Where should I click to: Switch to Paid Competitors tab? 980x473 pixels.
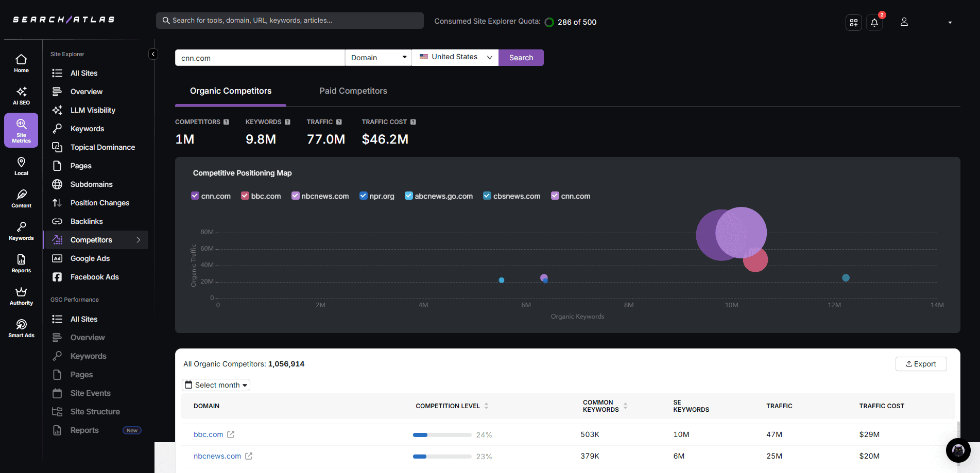(x=353, y=91)
